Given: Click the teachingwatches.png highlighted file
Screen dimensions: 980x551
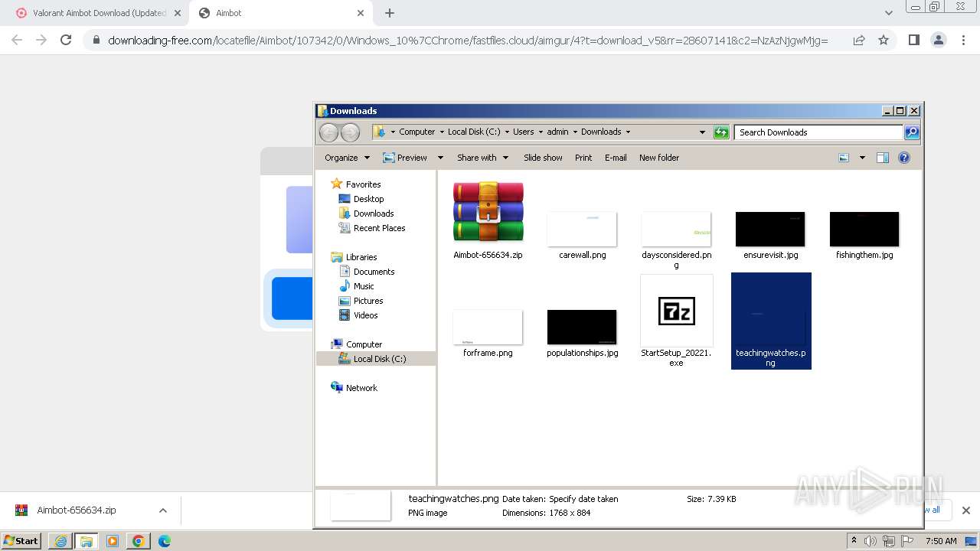Looking at the screenshot, I should coord(771,321).
